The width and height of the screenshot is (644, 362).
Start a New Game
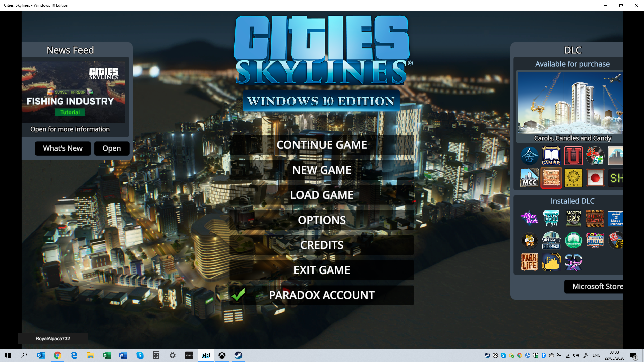pos(322,170)
